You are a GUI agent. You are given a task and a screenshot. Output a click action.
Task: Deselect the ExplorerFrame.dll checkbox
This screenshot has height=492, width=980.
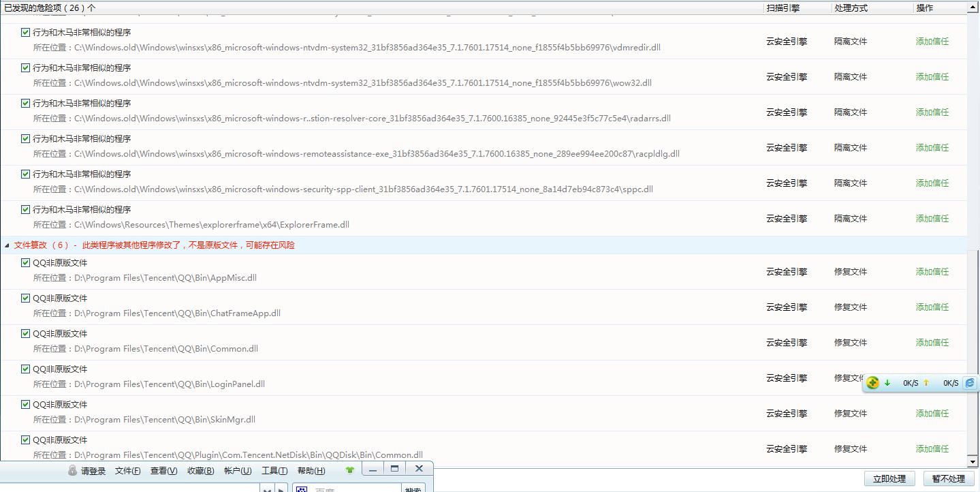[26, 209]
